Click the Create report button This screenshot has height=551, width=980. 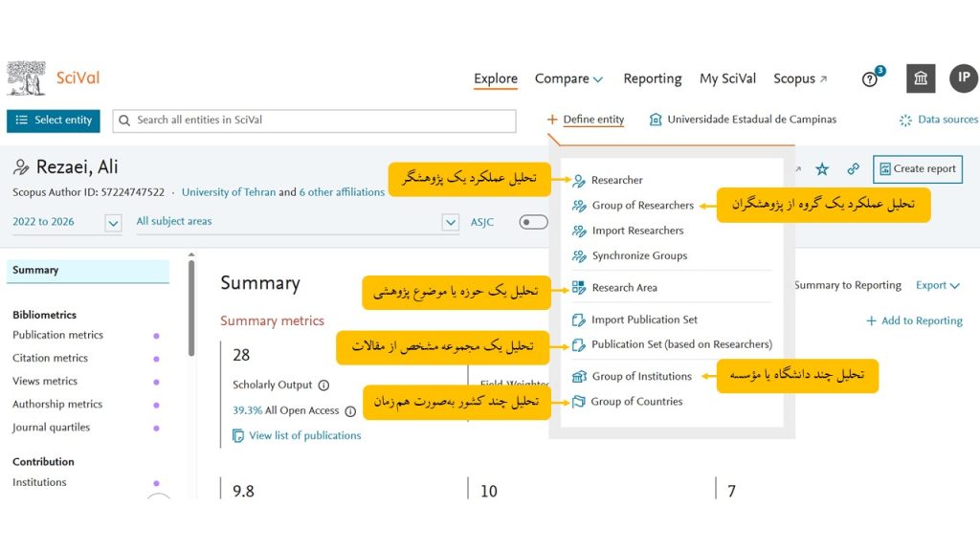point(918,168)
